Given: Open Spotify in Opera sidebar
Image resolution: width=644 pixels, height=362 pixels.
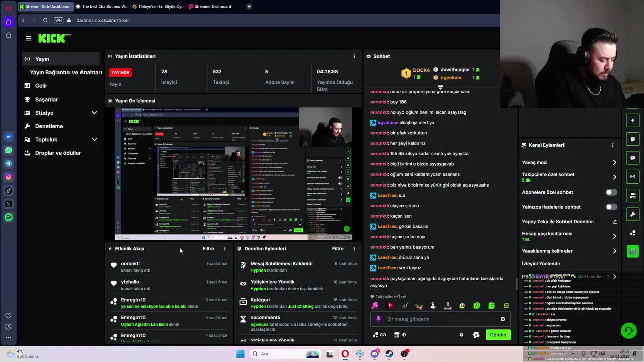Looking at the screenshot, I should (x=8, y=217).
